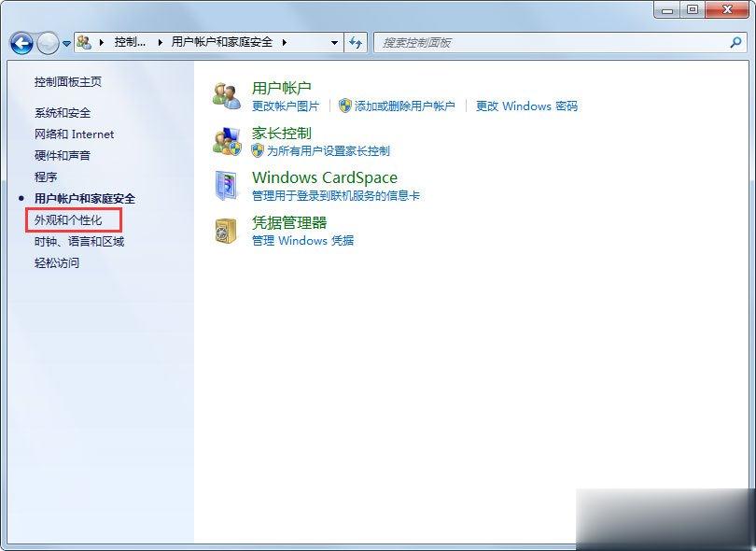Click 更改帐户图片 link
This screenshot has width=756, height=551.
click(286, 106)
